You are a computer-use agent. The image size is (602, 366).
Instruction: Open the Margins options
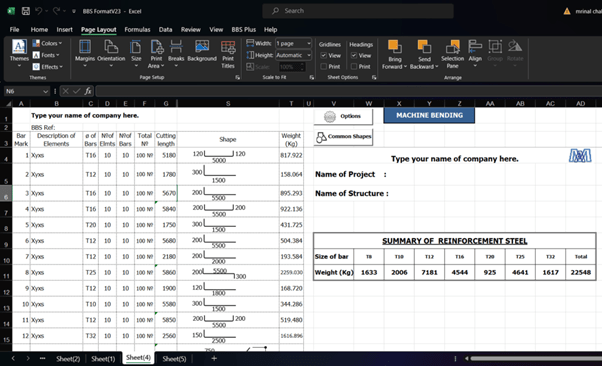84,53
